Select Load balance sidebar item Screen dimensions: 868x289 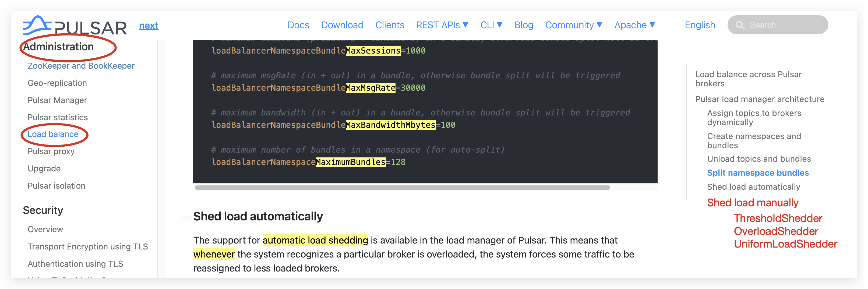coord(52,134)
